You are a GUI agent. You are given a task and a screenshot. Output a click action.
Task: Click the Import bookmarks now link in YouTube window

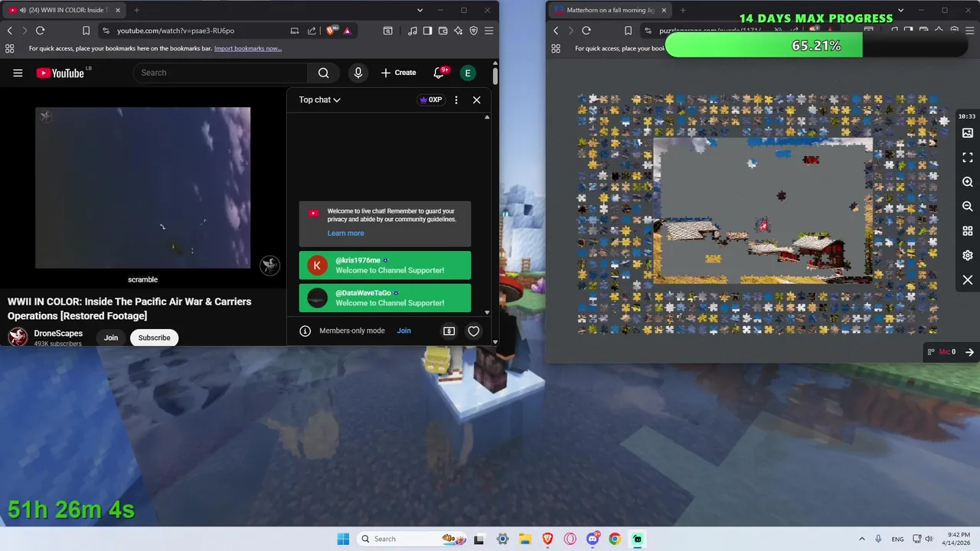[x=248, y=48]
